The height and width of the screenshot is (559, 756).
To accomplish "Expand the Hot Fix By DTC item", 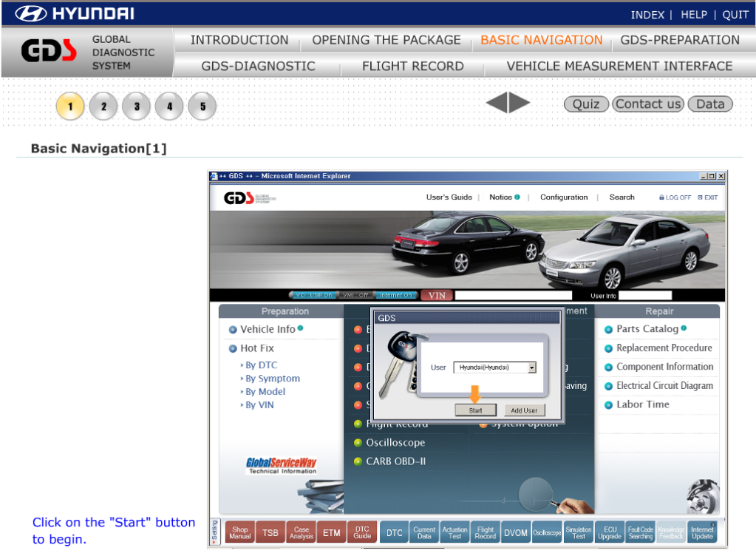I will [x=261, y=365].
